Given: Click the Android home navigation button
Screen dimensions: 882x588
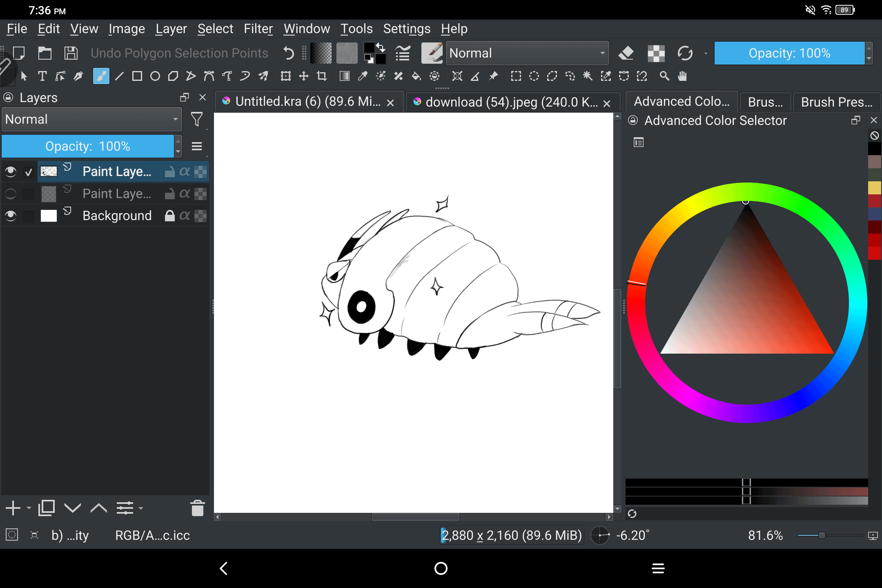Looking at the screenshot, I should tap(441, 568).
